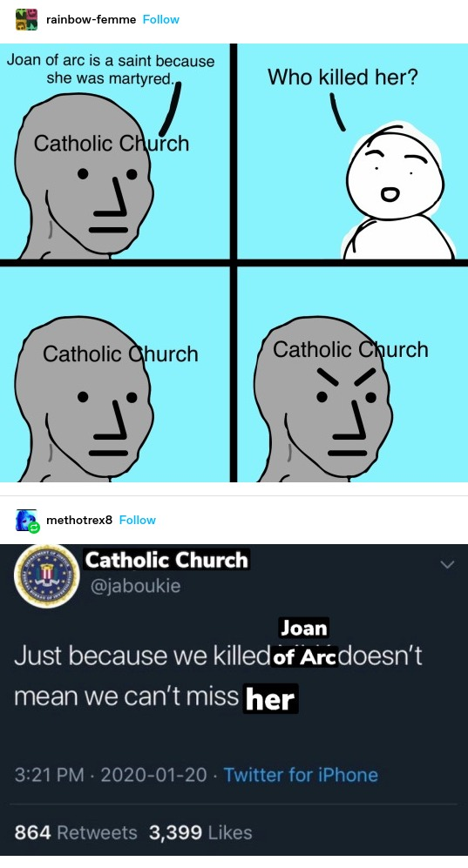The width and height of the screenshot is (468, 868).
Task: Open panel saying Joan of arc is a saint
Action: [115, 151]
